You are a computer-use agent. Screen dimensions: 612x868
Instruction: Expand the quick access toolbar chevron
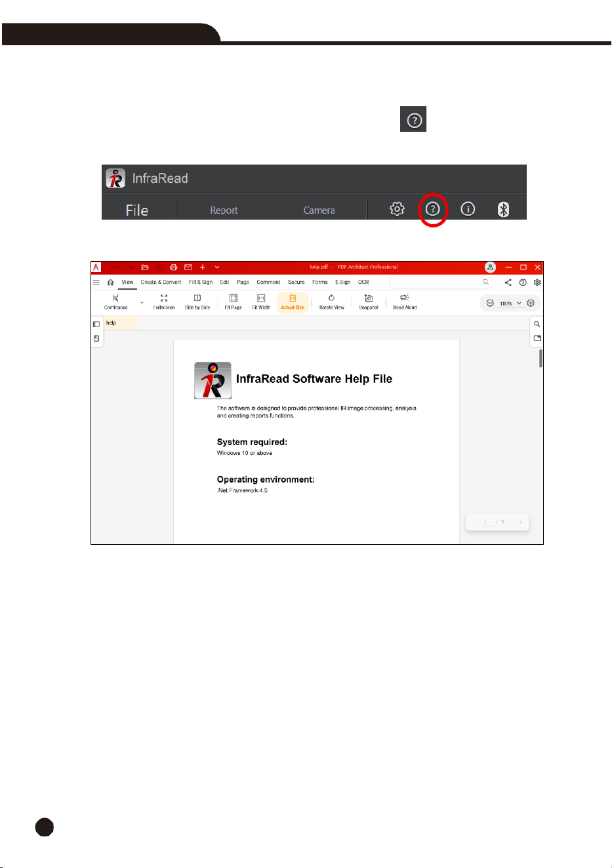[217, 267]
